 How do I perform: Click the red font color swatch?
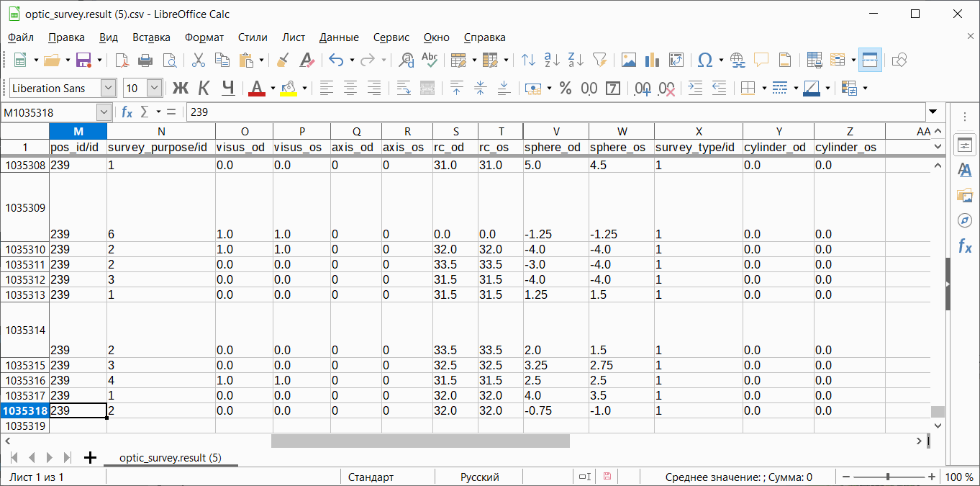coord(257,88)
